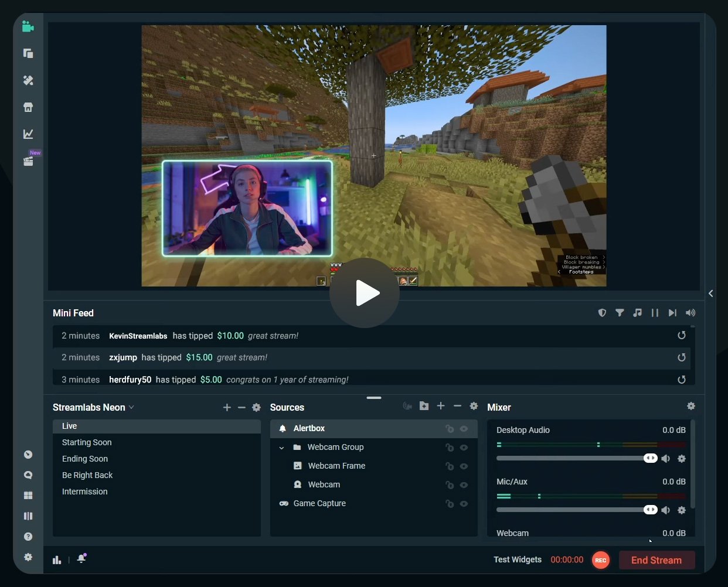728x587 pixels.
Task: View stream analytics via the chart icon
Action: click(x=28, y=134)
